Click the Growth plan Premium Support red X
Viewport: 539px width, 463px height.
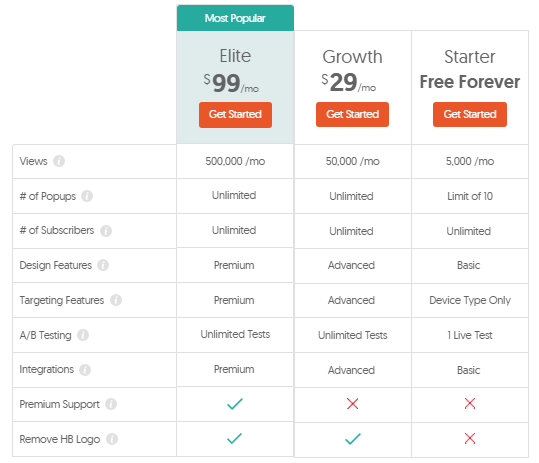click(x=353, y=404)
